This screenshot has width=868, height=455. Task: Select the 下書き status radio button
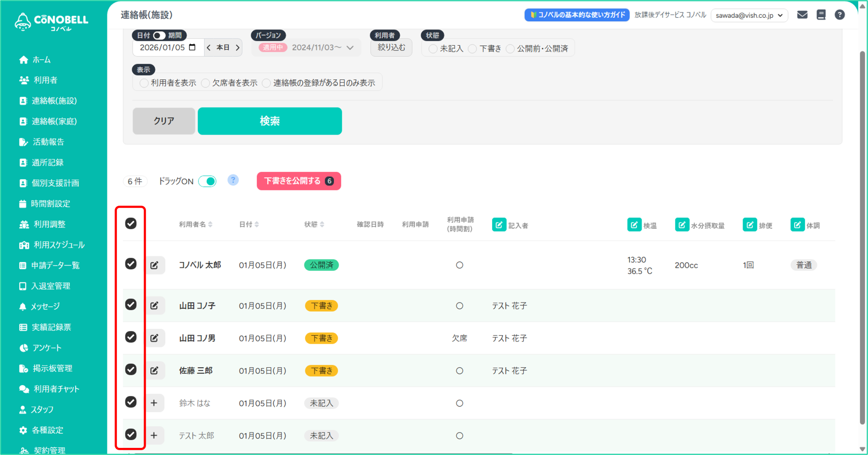click(472, 49)
